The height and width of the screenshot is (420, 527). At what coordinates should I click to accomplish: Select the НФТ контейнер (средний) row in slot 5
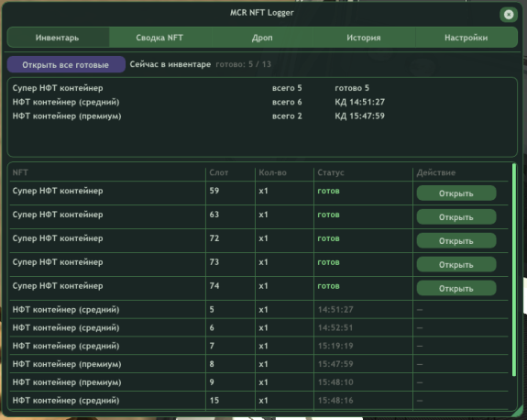pyautogui.click(x=258, y=310)
